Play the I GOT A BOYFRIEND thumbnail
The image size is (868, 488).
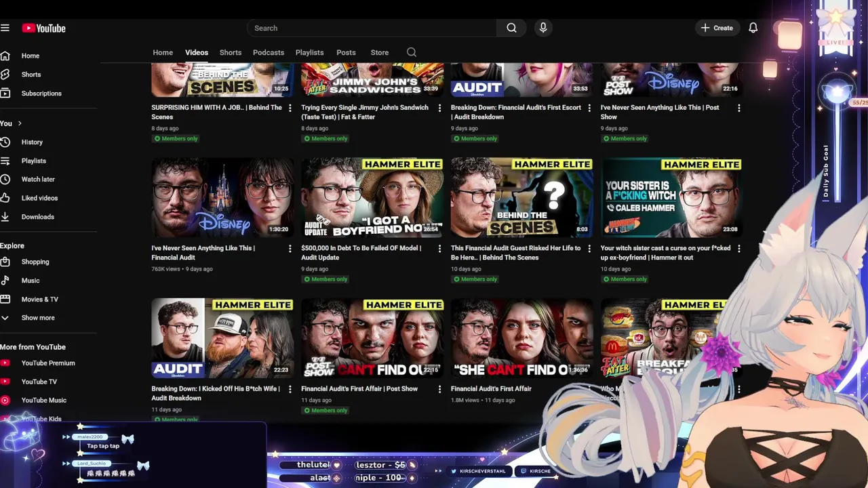pyautogui.click(x=372, y=197)
